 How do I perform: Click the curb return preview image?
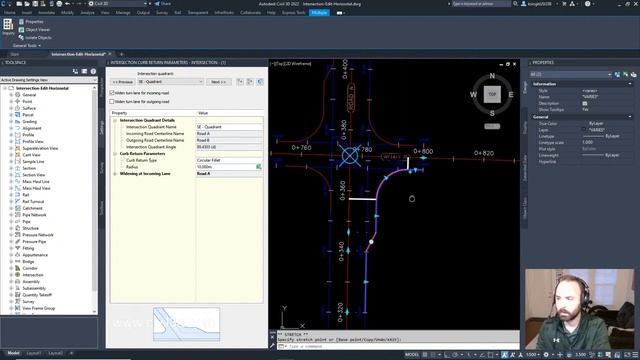[x=187, y=324]
